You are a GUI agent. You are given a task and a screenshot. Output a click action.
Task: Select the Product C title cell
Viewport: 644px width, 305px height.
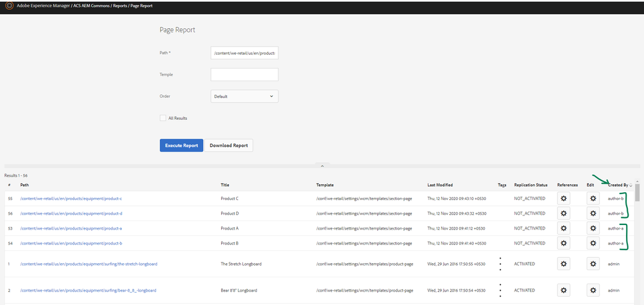229,199
